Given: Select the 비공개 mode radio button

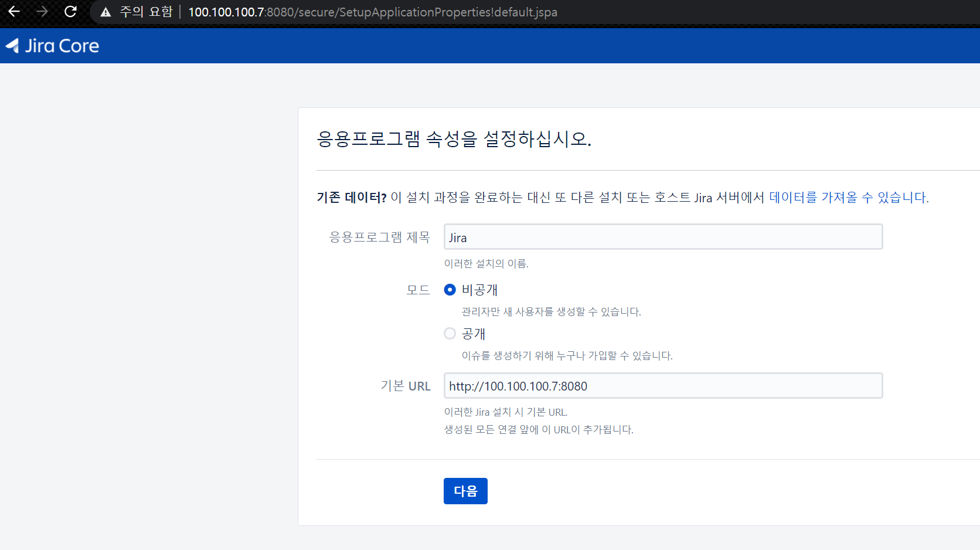Looking at the screenshot, I should pyautogui.click(x=450, y=290).
